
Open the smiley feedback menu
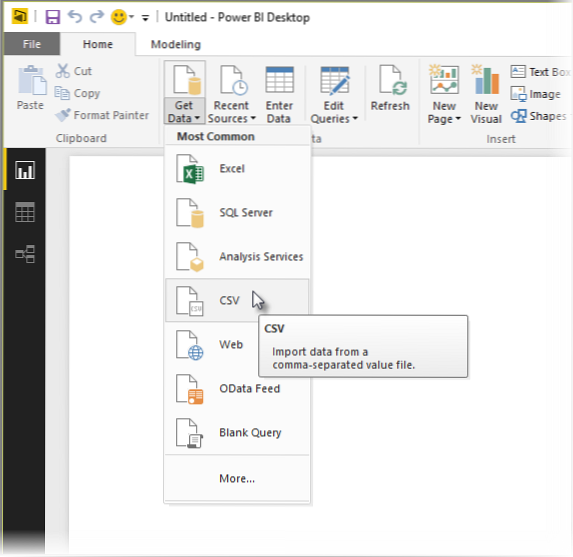pyautogui.click(x=122, y=17)
